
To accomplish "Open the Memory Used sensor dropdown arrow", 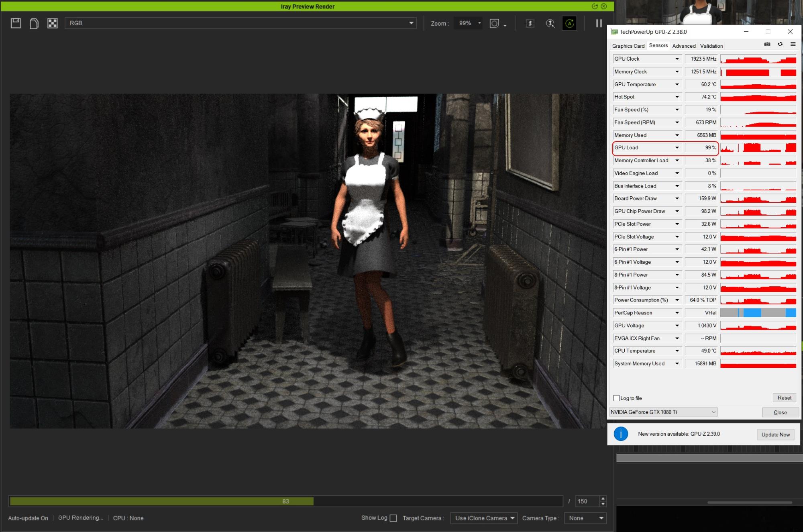I will (x=677, y=135).
